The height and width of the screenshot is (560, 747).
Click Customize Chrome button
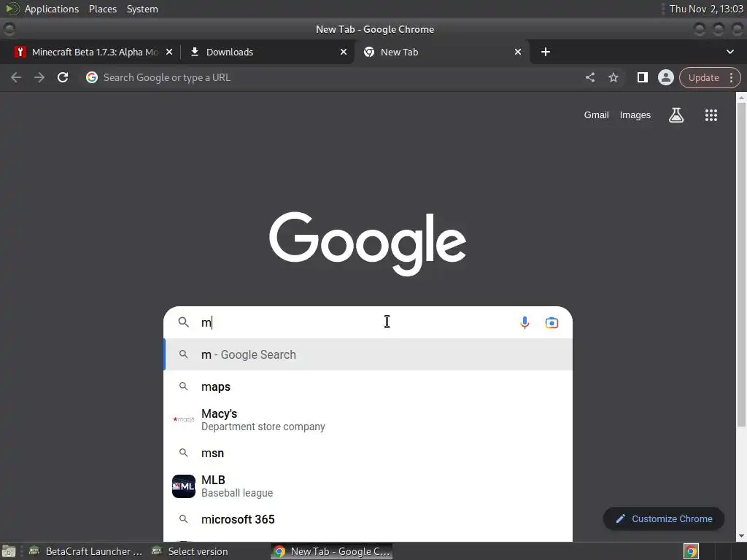tap(664, 519)
